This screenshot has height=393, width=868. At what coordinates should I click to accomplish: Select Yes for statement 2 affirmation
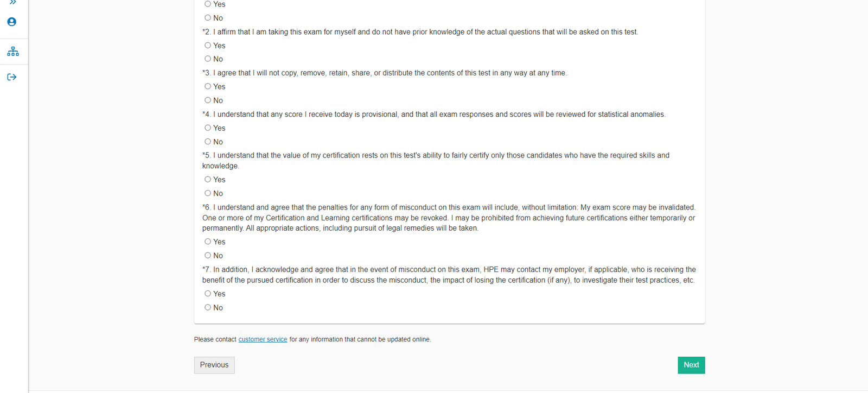click(x=208, y=46)
